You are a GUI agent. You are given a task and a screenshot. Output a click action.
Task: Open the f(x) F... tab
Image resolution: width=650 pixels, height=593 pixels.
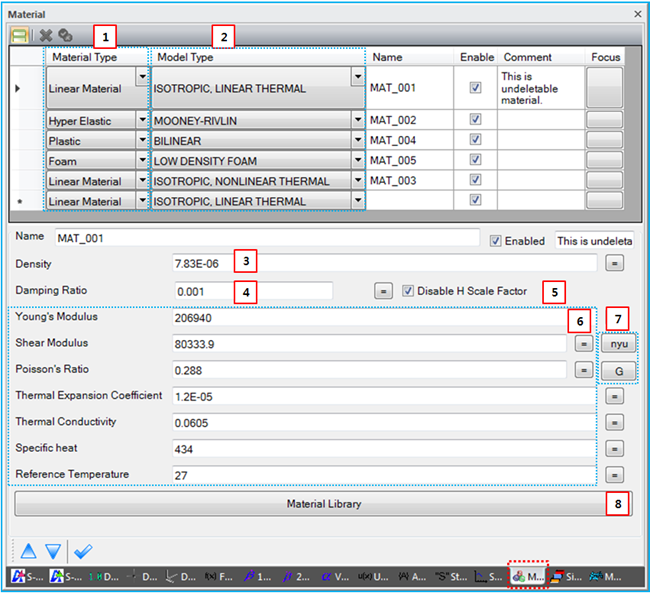(x=219, y=576)
